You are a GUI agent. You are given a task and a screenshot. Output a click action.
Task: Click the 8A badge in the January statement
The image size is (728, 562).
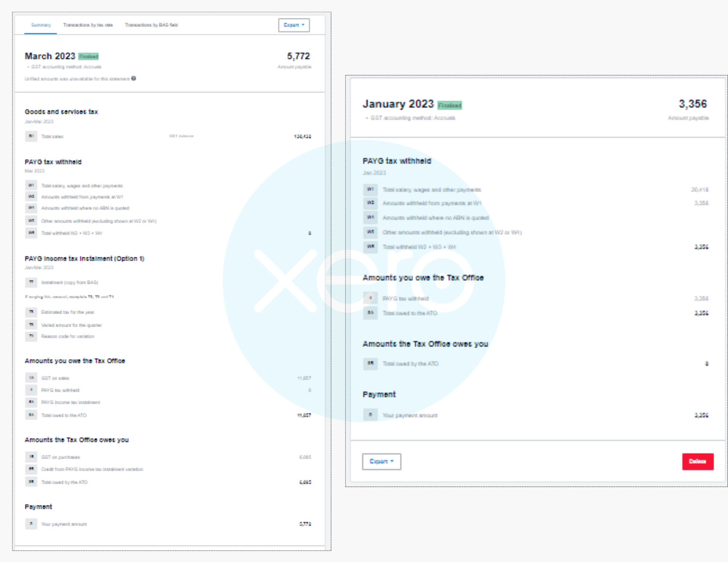[x=370, y=312]
